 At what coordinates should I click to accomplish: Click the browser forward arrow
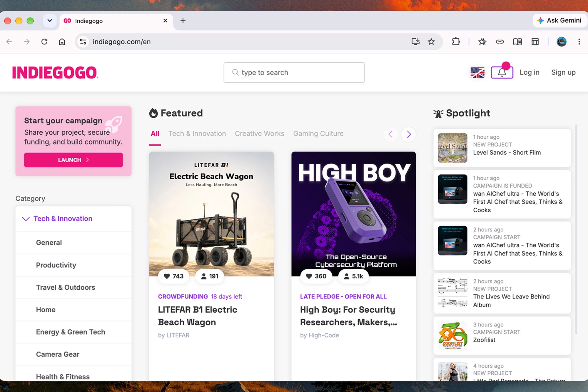pyautogui.click(x=27, y=42)
